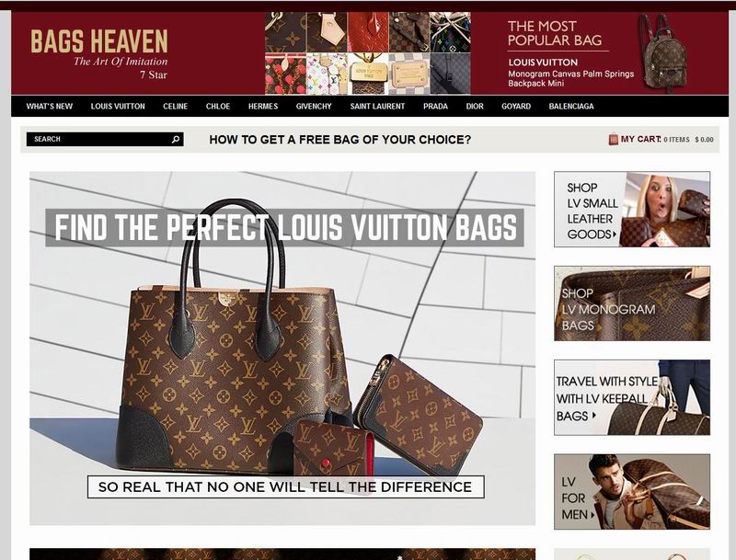Open the LV For Men banner
Screen dimensions: 736x560
tap(632, 492)
